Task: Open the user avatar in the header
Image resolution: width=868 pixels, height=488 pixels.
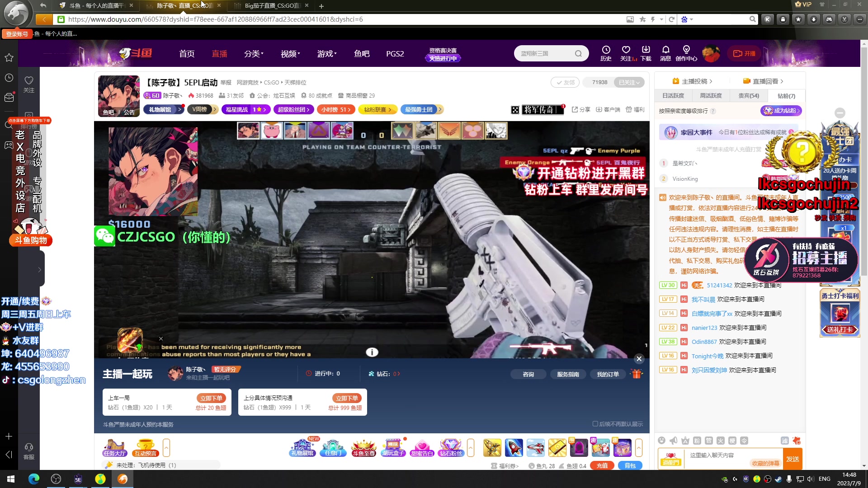Action: [711, 53]
